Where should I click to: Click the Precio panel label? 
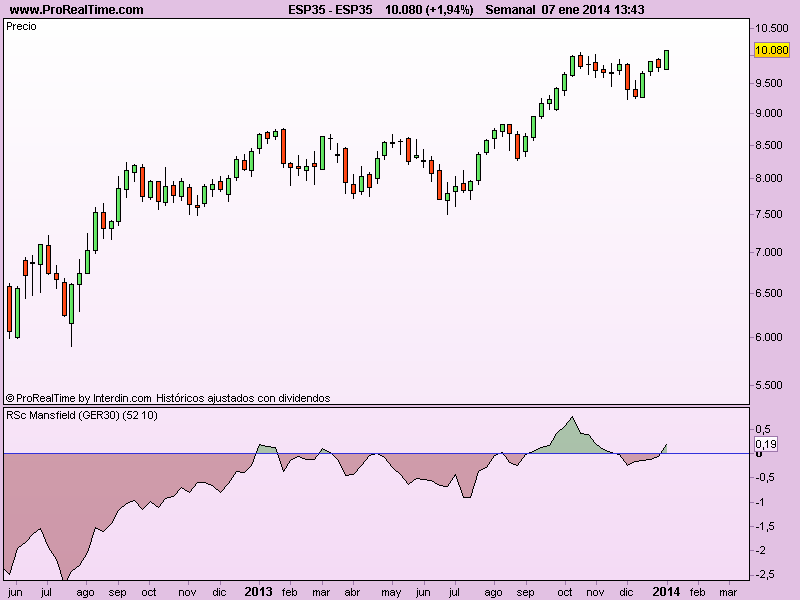click(x=21, y=27)
